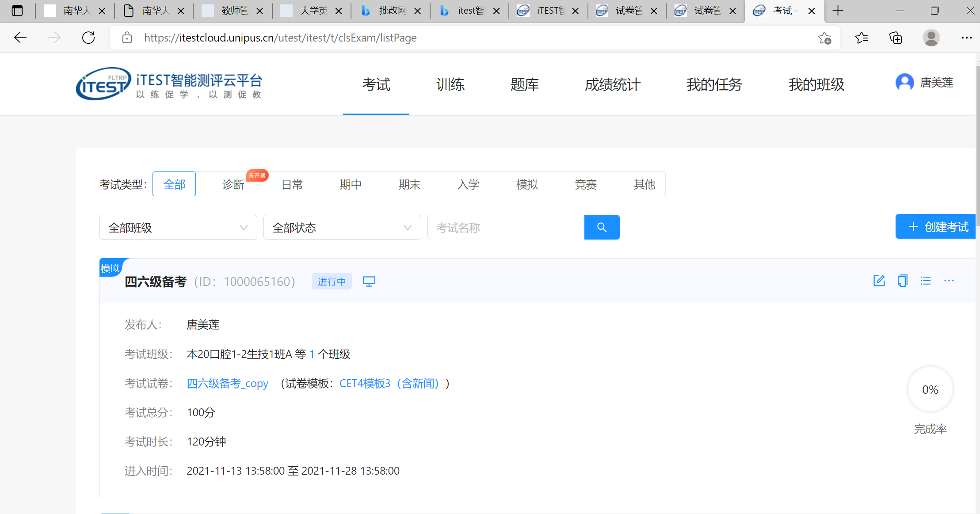Select the 模拟 exam type filter
The height and width of the screenshot is (514, 980).
pos(527,184)
